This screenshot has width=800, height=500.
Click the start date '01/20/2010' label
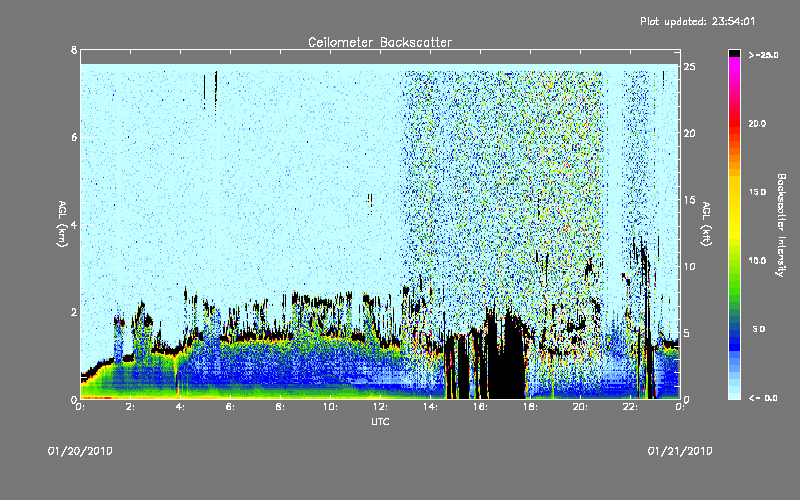pos(80,451)
